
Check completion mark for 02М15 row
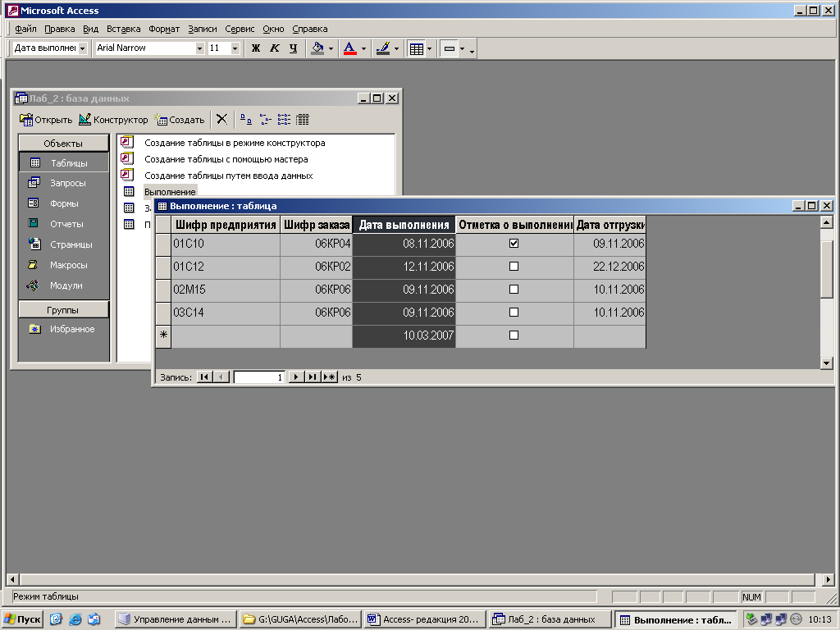pyautogui.click(x=514, y=290)
